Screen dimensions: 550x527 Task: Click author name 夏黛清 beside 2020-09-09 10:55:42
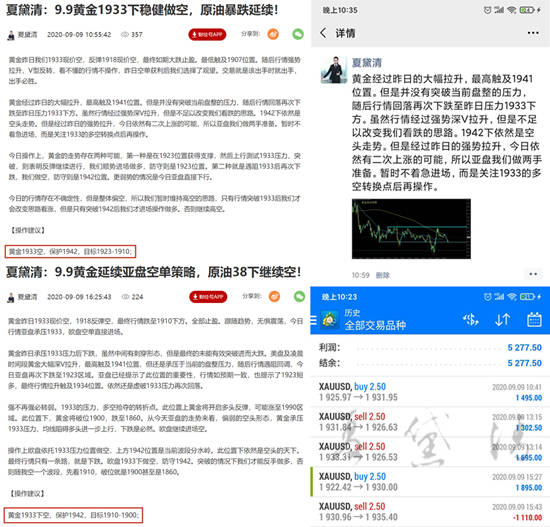click(x=27, y=34)
